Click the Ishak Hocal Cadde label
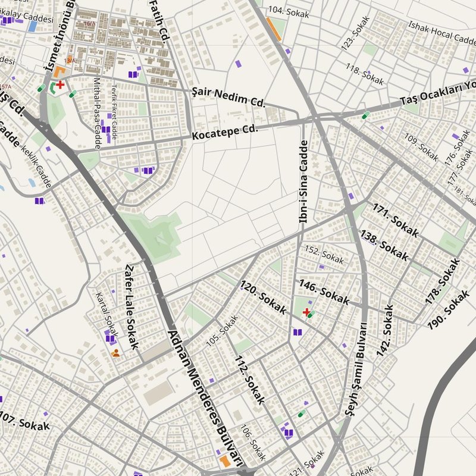476x476 pixels. point(442,33)
